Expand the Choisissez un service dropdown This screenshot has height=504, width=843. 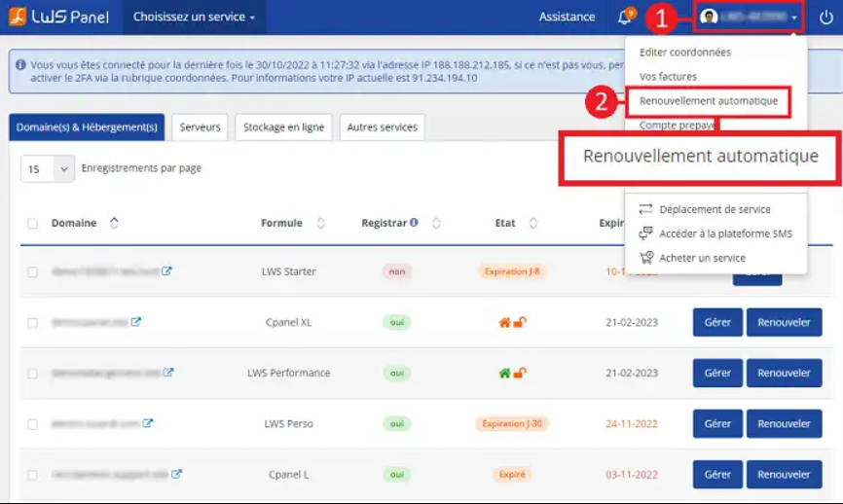(x=194, y=18)
